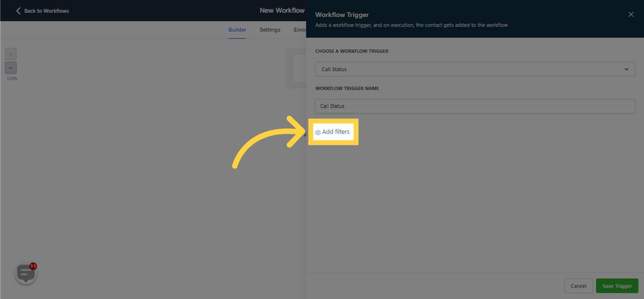Close the Workflow Trigger panel
644x299 pixels.
[x=631, y=14]
